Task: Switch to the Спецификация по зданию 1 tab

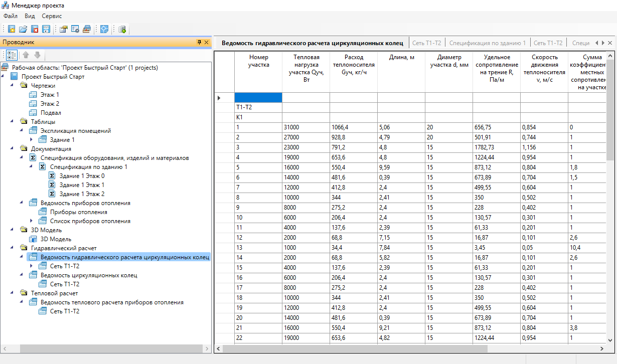Action: click(x=488, y=43)
